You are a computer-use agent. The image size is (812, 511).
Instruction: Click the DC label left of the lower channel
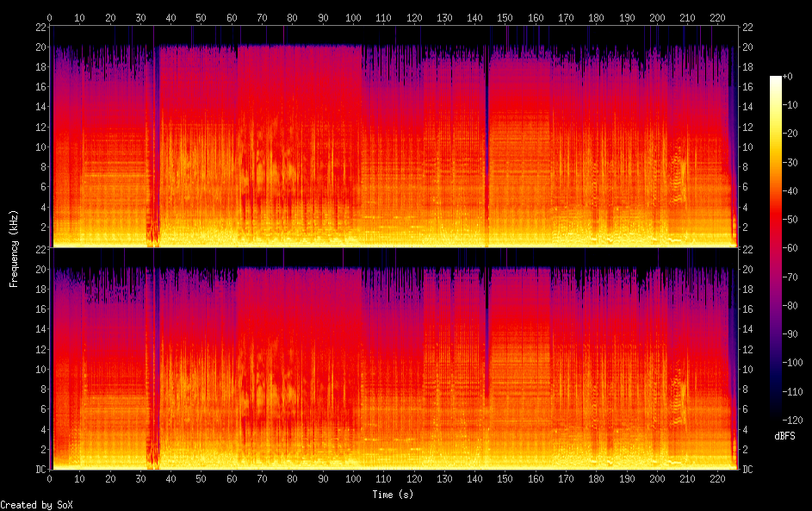[x=40, y=470]
